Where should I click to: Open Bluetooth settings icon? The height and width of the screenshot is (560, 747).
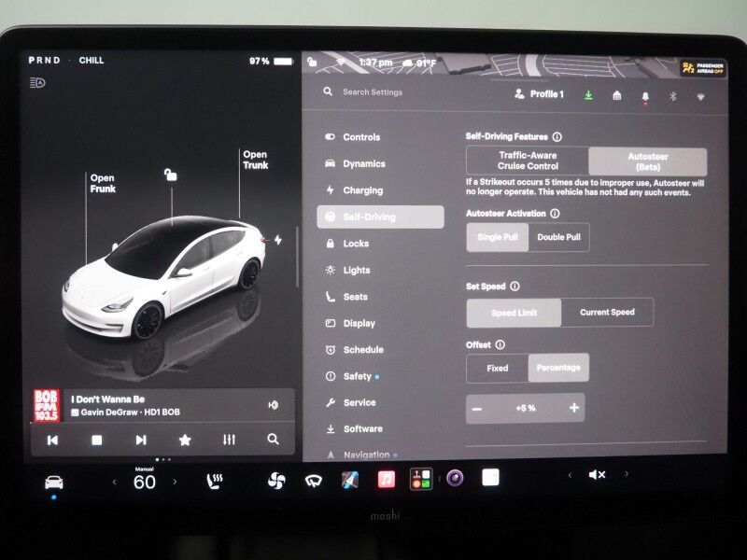click(x=672, y=97)
